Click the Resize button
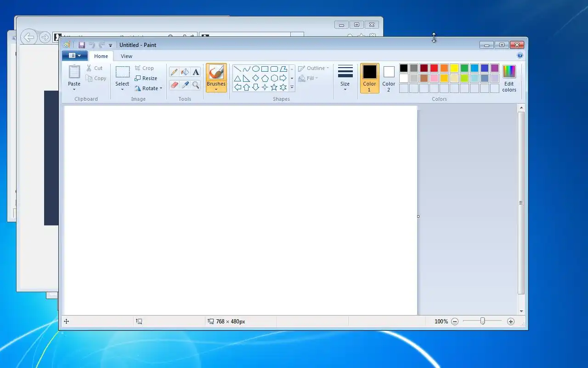This screenshot has height=368, width=588. click(x=146, y=78)
